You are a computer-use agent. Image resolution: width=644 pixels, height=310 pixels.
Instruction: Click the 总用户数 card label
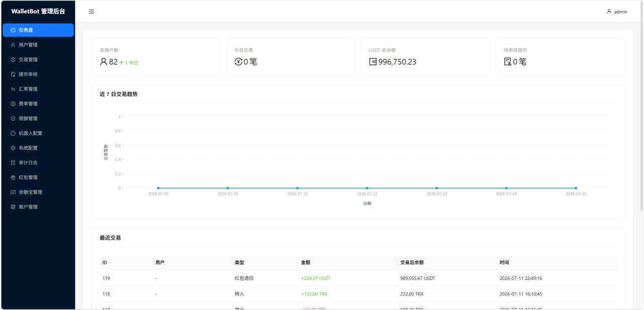(109, 50)
